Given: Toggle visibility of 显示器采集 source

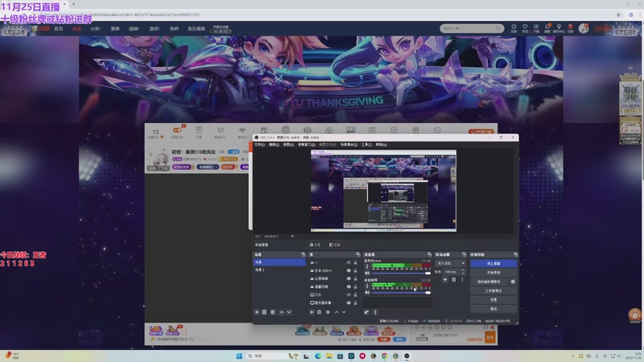Looking at the screenshot, I should [x=349, y=302].
